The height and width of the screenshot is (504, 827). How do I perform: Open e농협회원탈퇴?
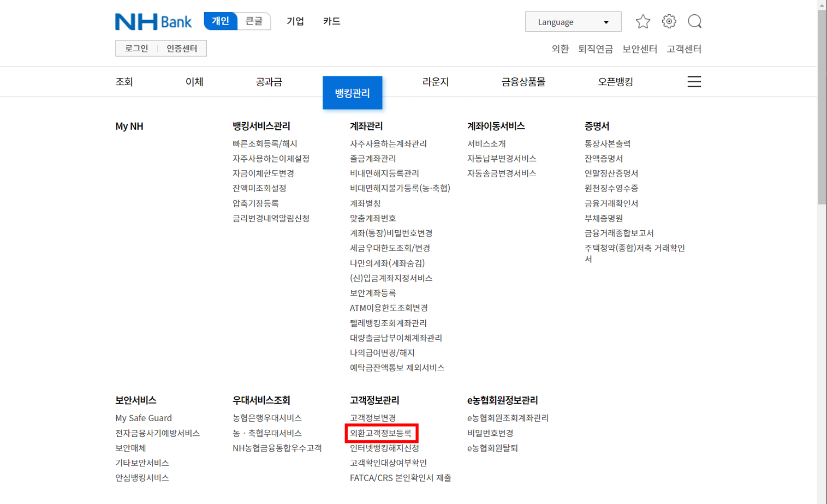pos(492,448)
